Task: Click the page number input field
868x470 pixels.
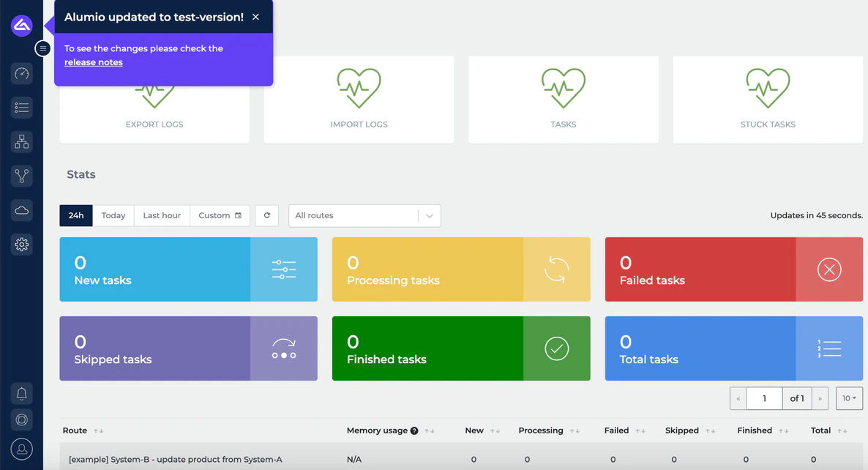Action: [765, 398]
